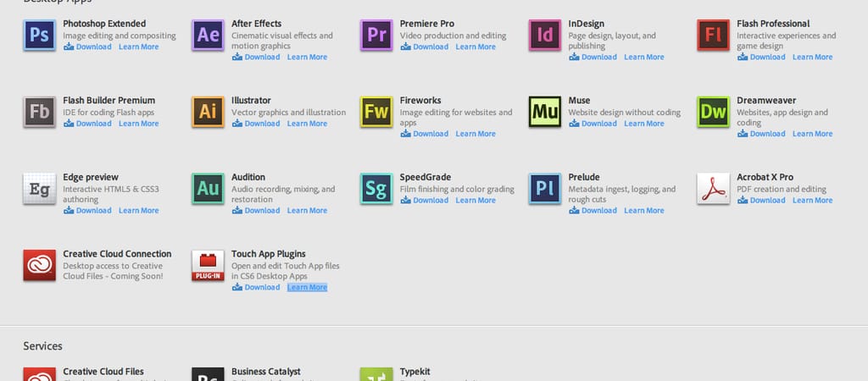Screen dimensions: 868x381
Task: Choose the Flash Professional Fl icon
Action: point(713,35)
